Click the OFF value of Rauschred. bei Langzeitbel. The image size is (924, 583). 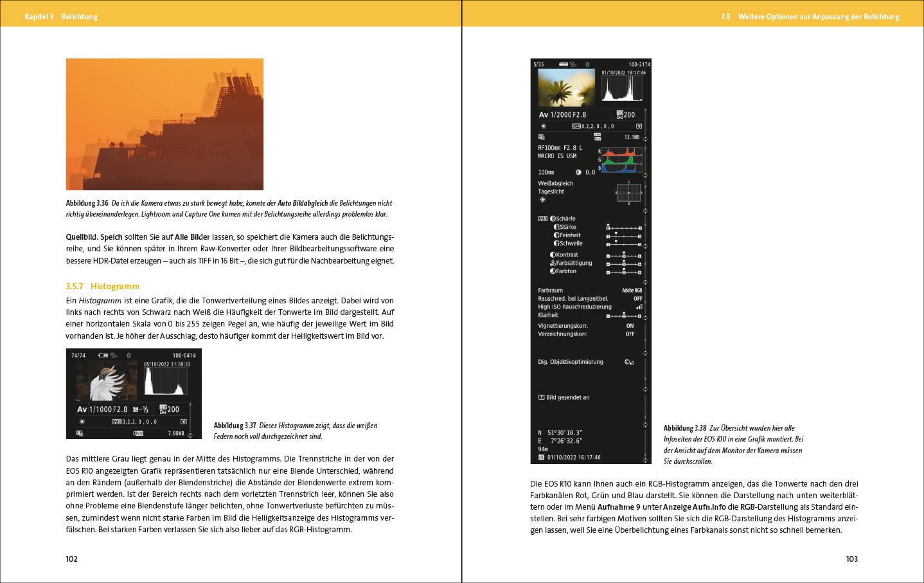(638, 299)
